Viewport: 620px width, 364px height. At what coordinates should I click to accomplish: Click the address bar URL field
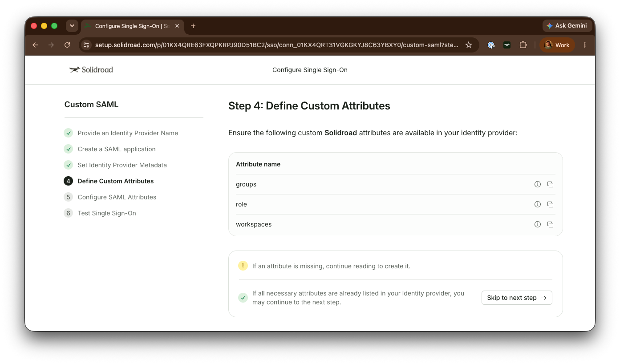point(276,45)
